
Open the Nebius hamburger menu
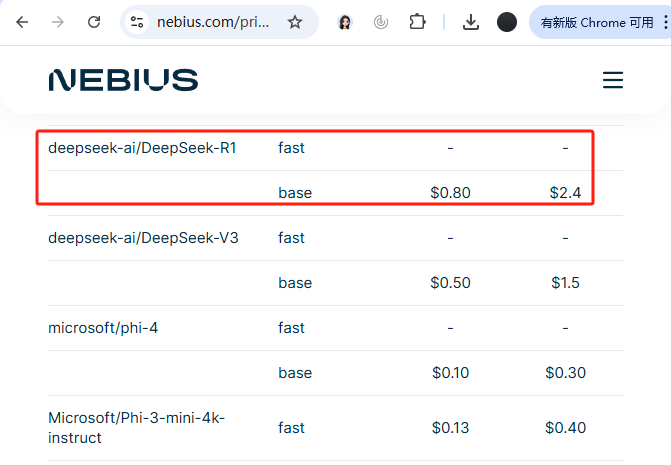(x=613, y=80)
